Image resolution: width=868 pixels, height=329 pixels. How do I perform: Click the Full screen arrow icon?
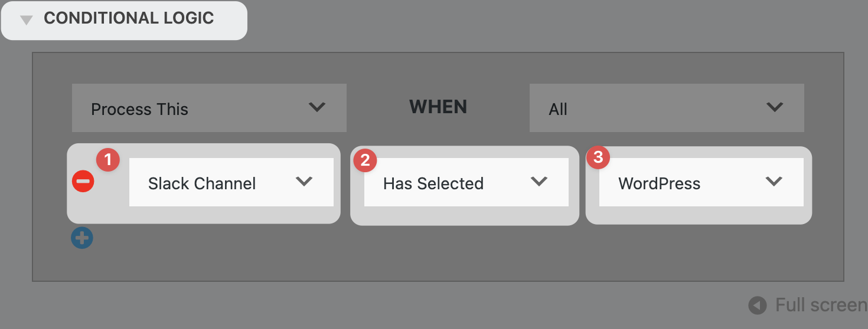pyautogui.click(x=758, y=305)
